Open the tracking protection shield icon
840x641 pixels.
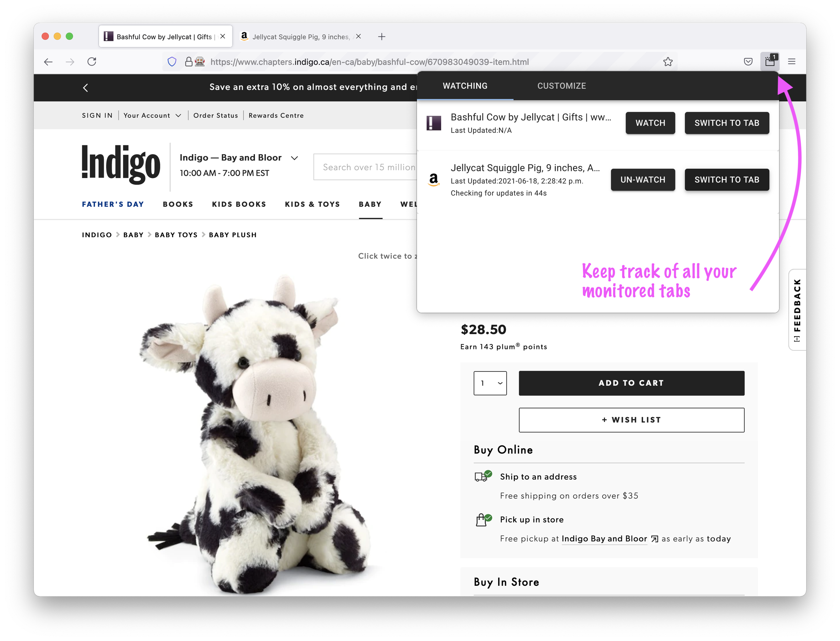pyautogui.click(x=172, y=62)
